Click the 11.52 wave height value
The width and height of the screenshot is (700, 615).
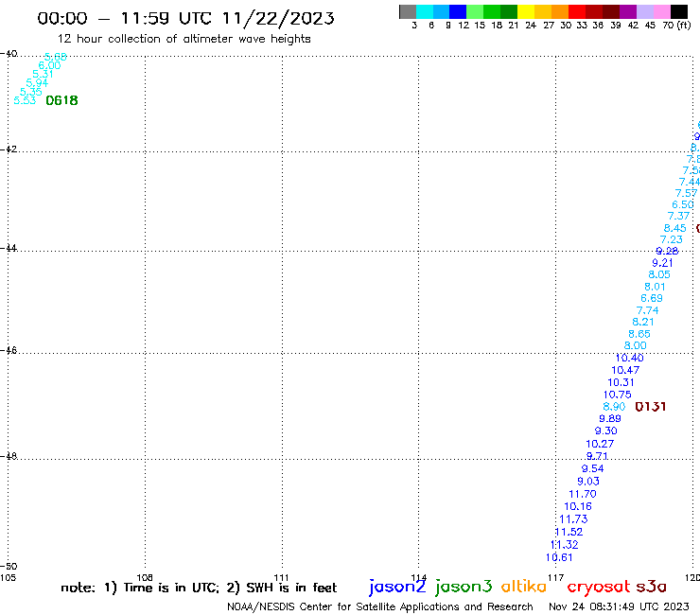pos(569,532)
